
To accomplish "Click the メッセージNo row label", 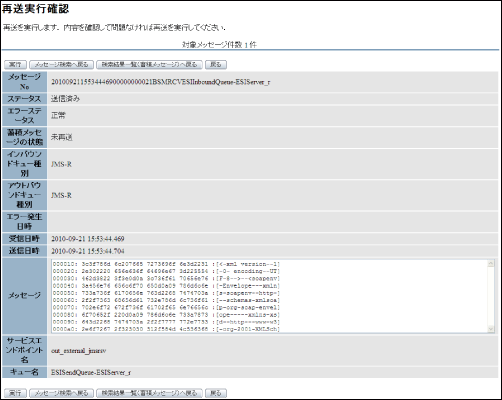I will 24,82.
